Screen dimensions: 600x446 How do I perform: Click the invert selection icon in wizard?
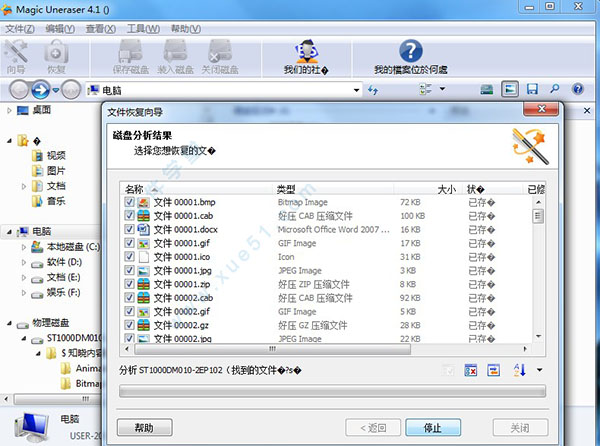tap(494, 370)
